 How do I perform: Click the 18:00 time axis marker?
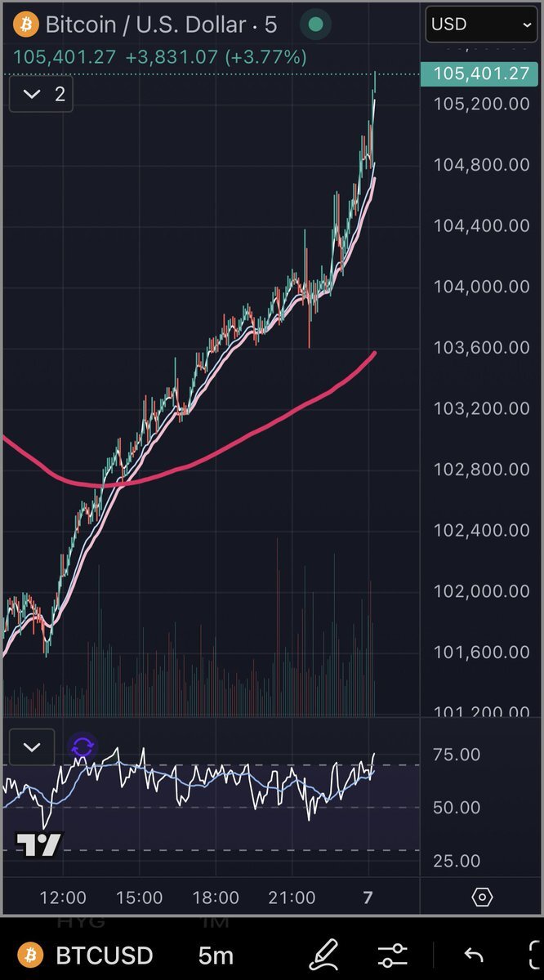[x=216, y=898]
